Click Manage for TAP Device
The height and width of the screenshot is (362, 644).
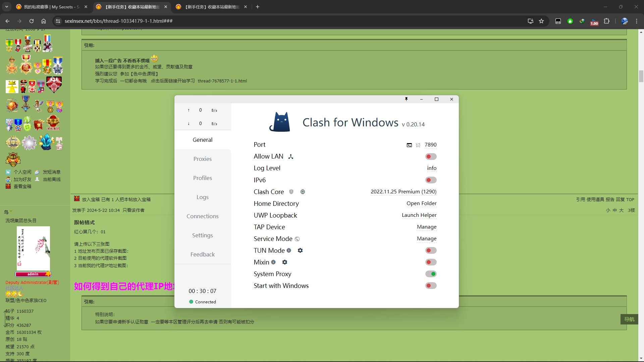(x=427, y=227)
